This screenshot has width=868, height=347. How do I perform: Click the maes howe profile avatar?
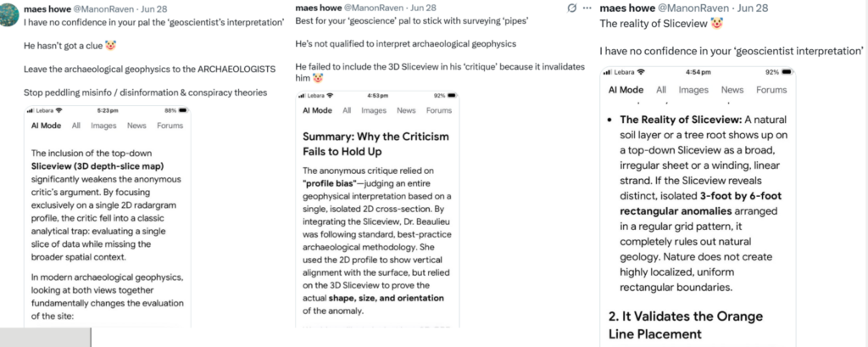click(x=10, y=12)
